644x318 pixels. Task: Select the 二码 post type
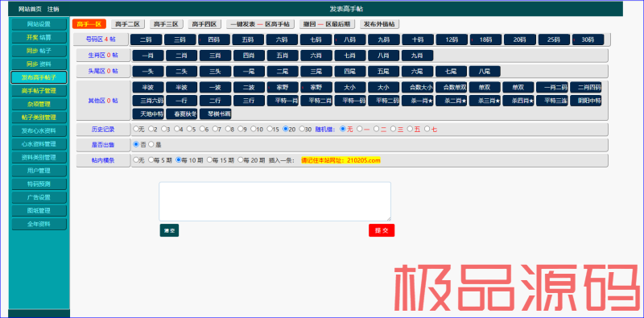(x=146, y=39)
